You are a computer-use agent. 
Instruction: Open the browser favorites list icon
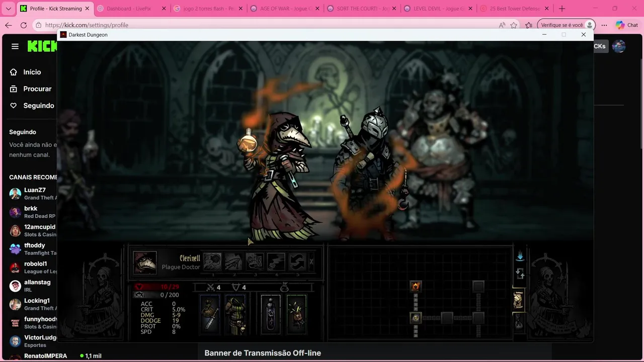click(x=529, y=25)
